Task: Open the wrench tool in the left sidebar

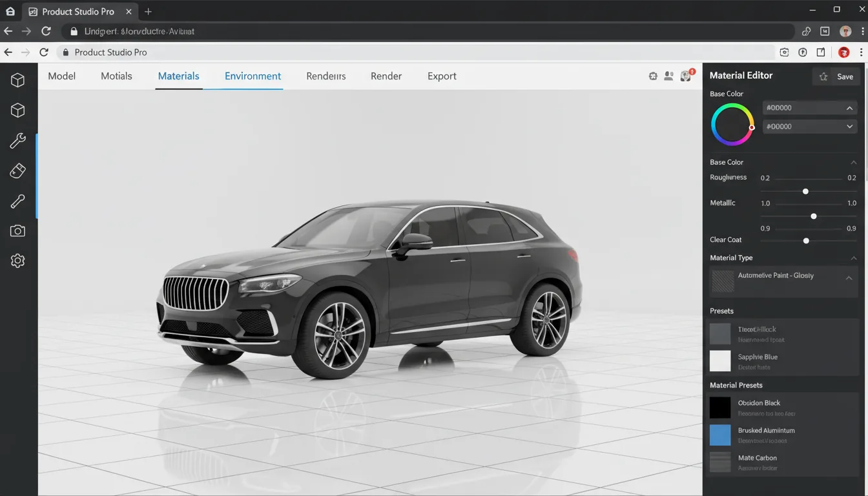Action: pos(17,140)
